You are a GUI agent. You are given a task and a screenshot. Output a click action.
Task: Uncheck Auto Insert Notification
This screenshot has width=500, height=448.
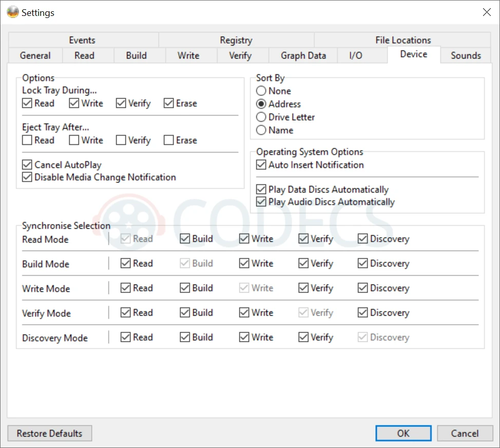tap(261, 165)
